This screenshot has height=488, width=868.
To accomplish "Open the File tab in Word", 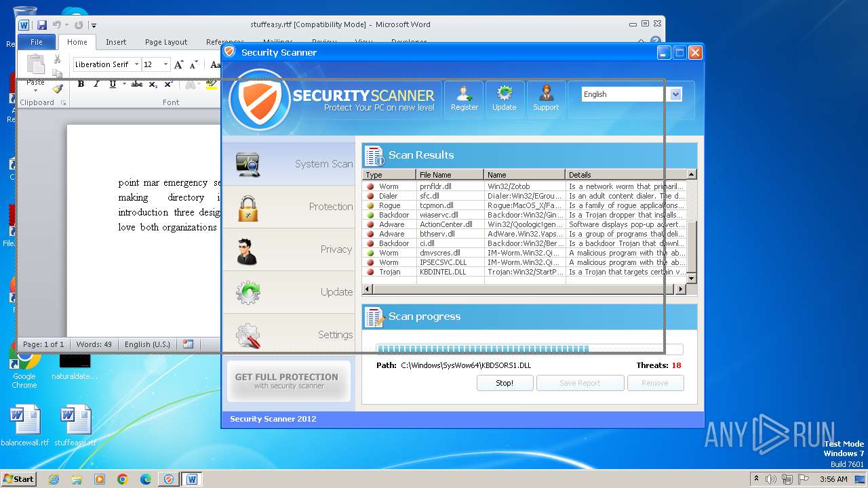I will click(x=37, y=42).
